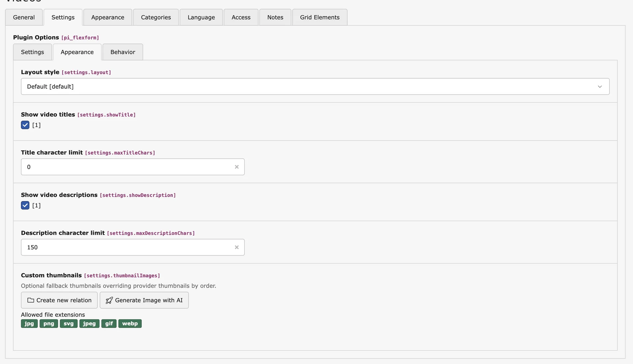This screenshot has height=364, width=633.
Task: Switch to the Behavior tab in Plugin Options
Action: click(x=122, y=52)
